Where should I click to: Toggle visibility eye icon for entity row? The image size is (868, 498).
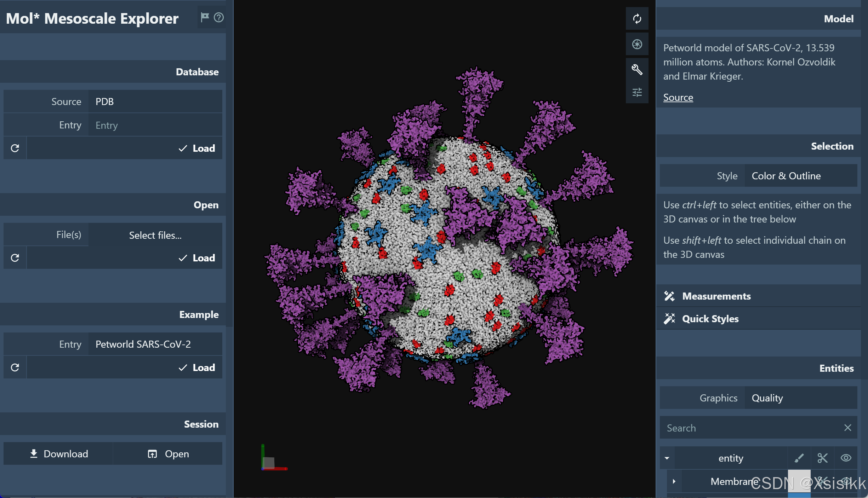(x=846, y=458)
